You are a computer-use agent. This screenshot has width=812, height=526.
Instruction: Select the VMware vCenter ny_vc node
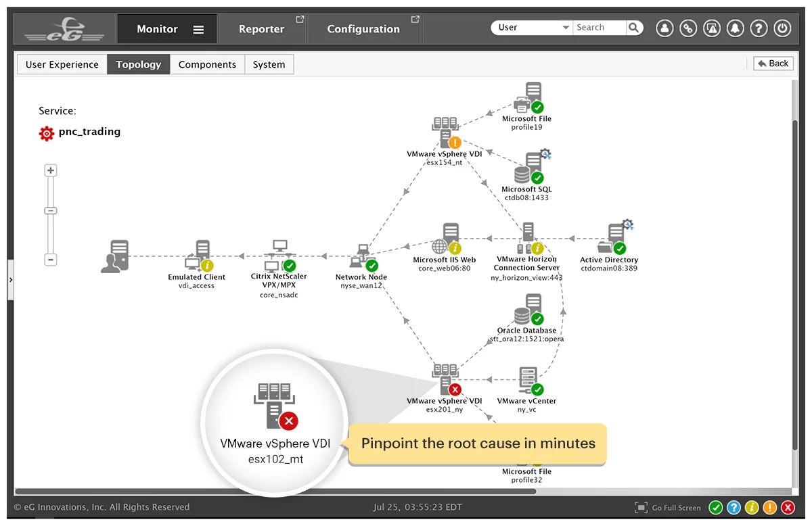coord(530,380)
